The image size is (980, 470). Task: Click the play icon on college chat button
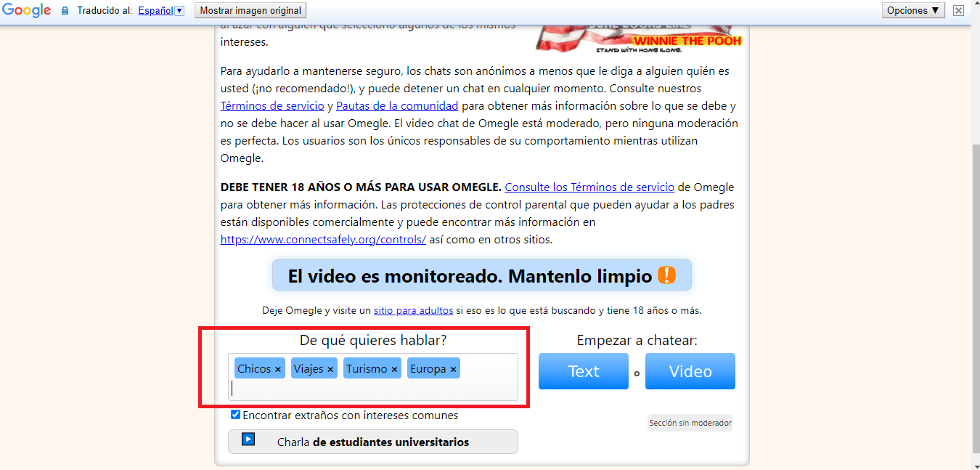click(248, 439)
